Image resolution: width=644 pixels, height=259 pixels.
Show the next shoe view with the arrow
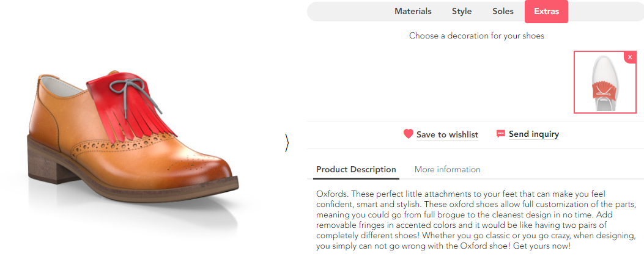[287, 142]
